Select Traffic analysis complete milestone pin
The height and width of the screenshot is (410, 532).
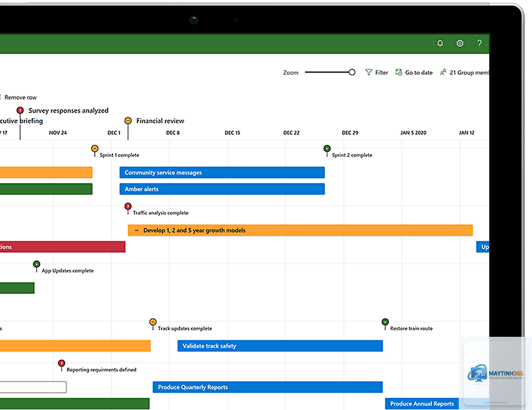coord(128,206)
